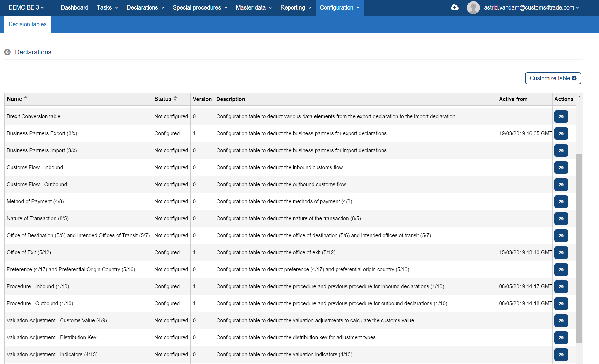This screenshot has height=364, width=599.
Task: Switch to the Decision tables tab
Action: (x=27, y=24)
